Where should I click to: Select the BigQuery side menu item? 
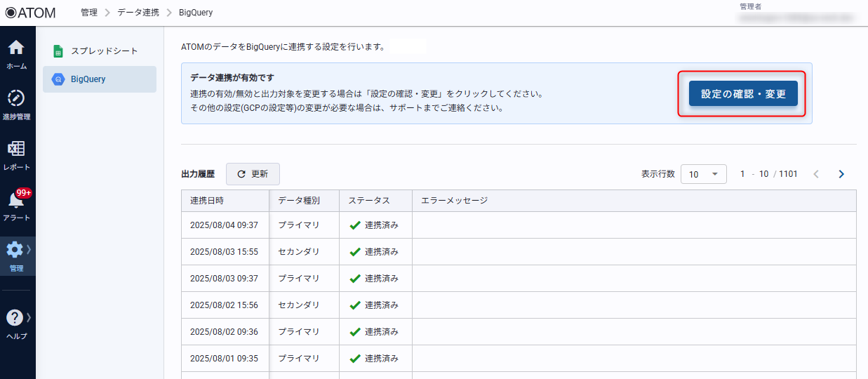[x=99, y=79]
